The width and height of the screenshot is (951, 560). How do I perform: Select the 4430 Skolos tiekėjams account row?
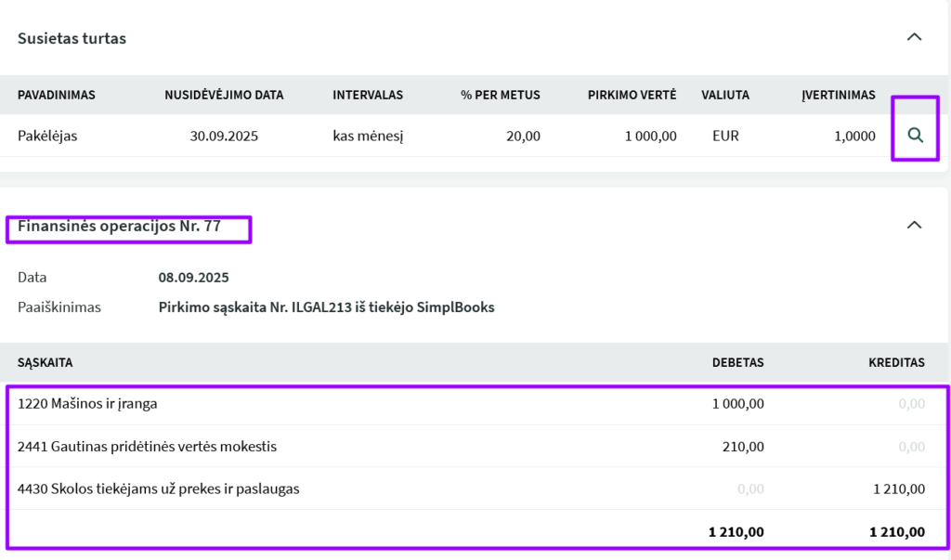click(158, 488)
